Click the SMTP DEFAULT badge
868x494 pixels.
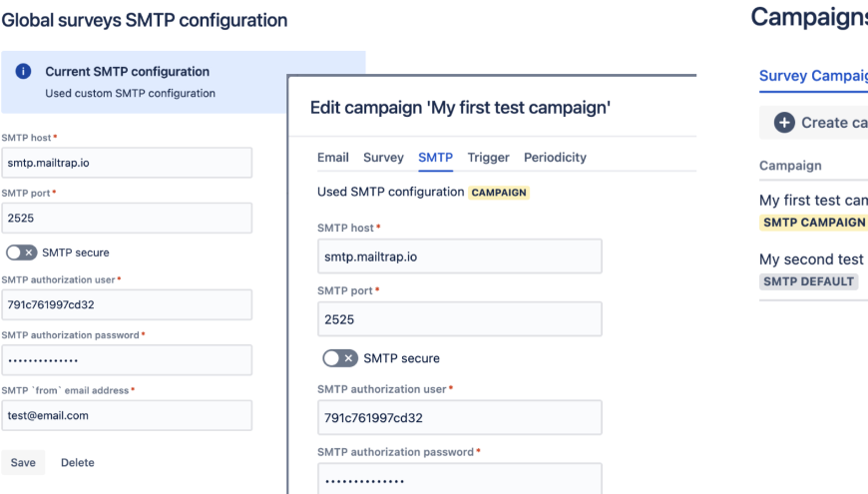pyautogui.click(x=808, y=281)
